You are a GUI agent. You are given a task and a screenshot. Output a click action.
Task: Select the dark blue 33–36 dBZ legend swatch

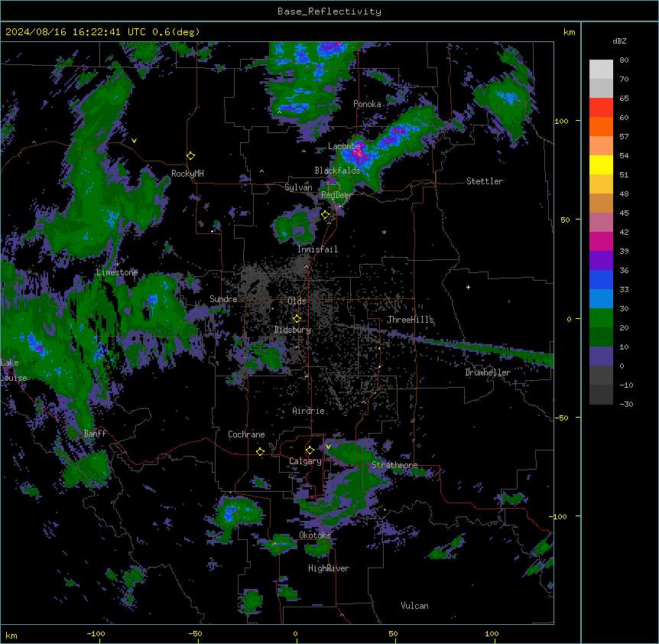coord(601,279)
